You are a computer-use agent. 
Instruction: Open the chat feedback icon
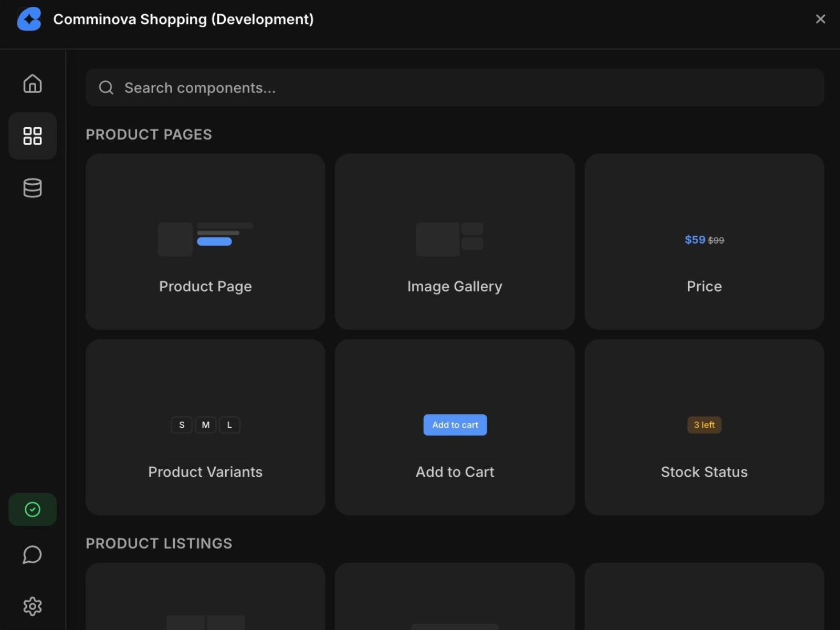[32, 554]
